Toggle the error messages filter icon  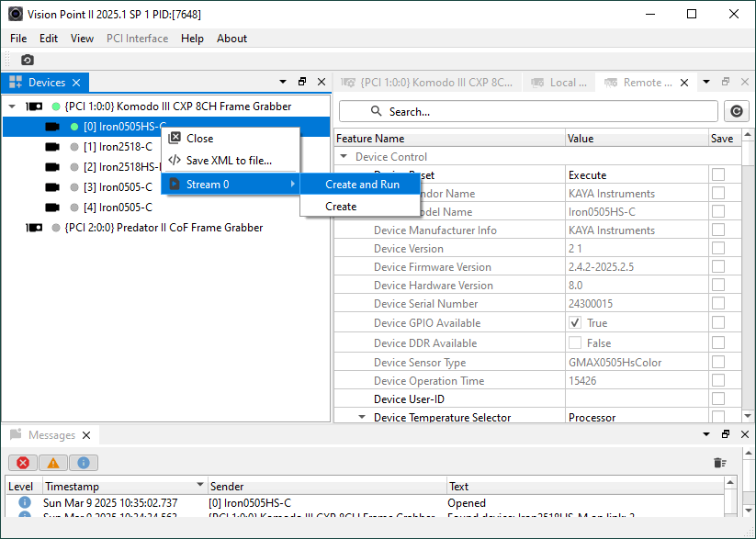tap(22, 463)
